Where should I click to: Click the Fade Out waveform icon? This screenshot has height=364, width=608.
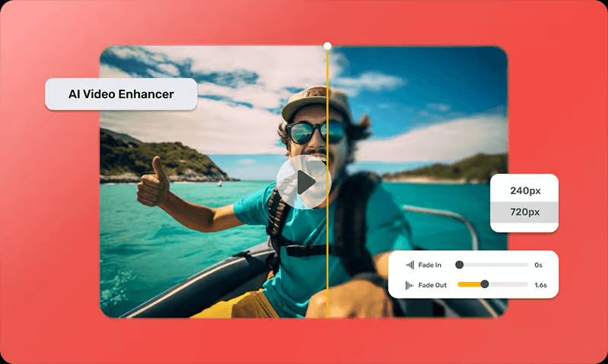[410, 285]
